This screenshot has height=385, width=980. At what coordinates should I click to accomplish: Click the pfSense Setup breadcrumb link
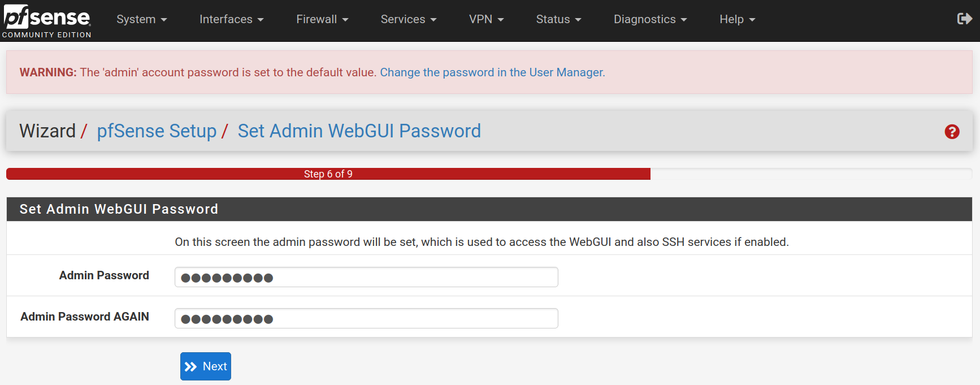pos(157,131)
